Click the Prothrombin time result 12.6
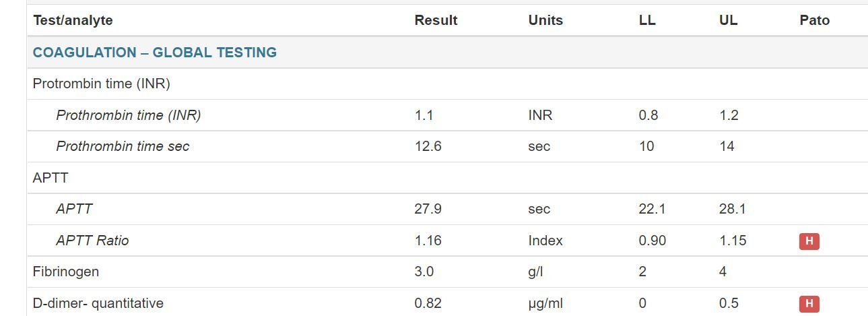Viewport: 868px width, 316px height. [428, 146]
